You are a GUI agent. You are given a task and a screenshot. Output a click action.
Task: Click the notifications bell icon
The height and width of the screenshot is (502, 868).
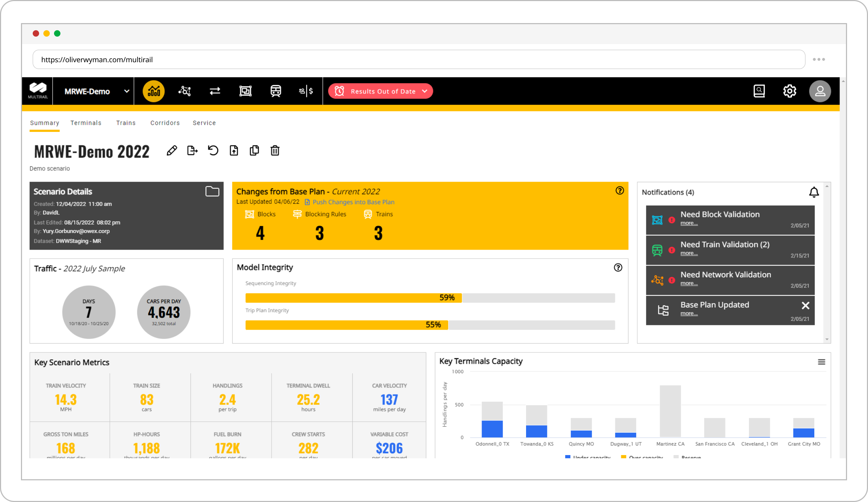click(814, 192)
